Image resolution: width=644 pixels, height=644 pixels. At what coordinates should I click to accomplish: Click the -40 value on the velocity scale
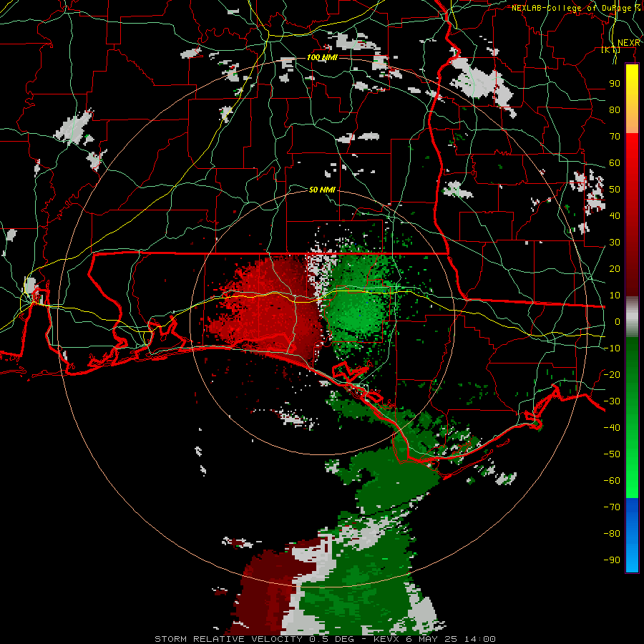click(x=612, y=428)
